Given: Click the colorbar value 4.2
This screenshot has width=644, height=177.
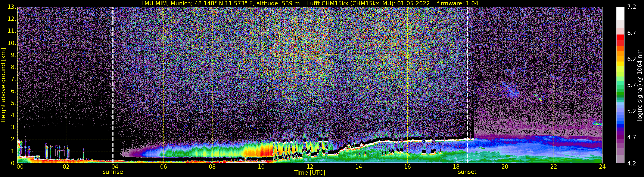Looking at the screenshot, I should click(632, 163).
